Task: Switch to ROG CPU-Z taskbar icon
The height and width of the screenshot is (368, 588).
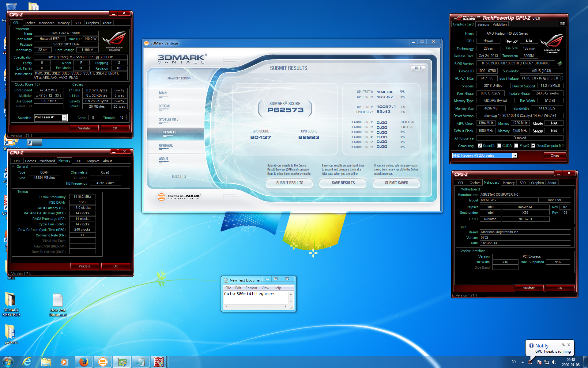Action: pyautogui.click(x=159, y=362)
